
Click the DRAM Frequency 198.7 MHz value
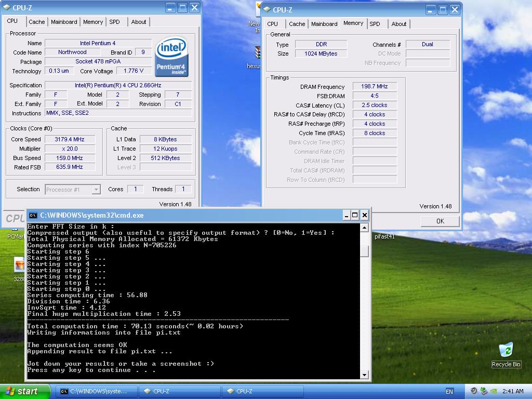pos(374,86)
